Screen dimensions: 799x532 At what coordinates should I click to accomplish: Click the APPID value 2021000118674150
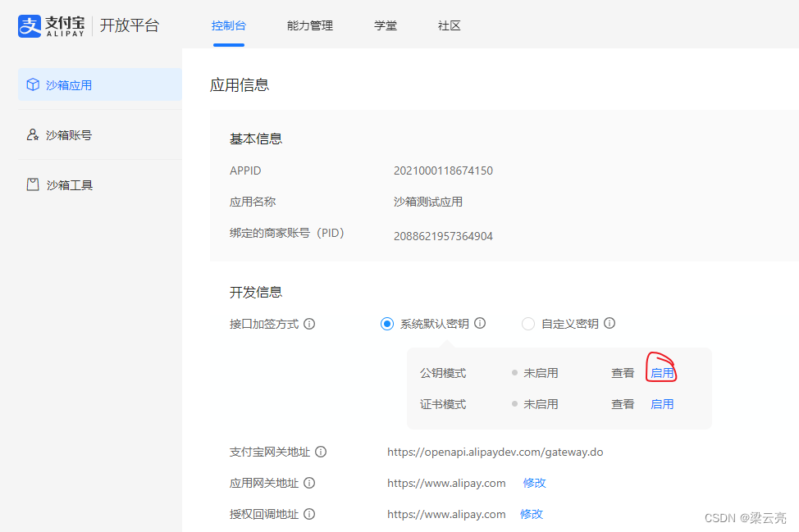click(x=443, y=171)
